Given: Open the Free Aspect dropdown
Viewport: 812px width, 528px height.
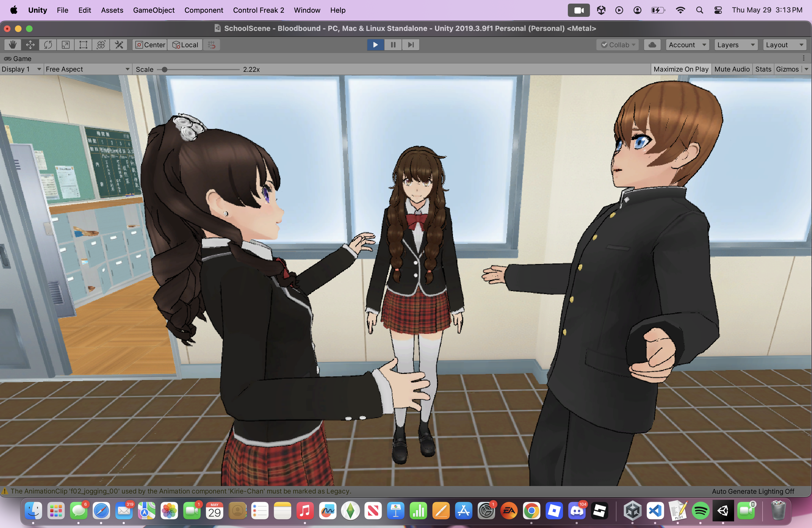Looking at the screenshot, I should tap(88, 69).
